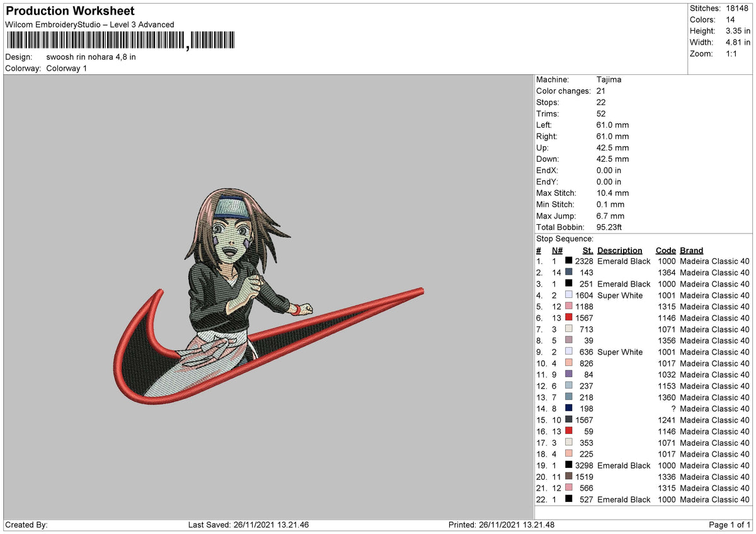Click the Stitches value 18148
The width and height of the screenshot is (756, 534).
(x=736, y=8)
